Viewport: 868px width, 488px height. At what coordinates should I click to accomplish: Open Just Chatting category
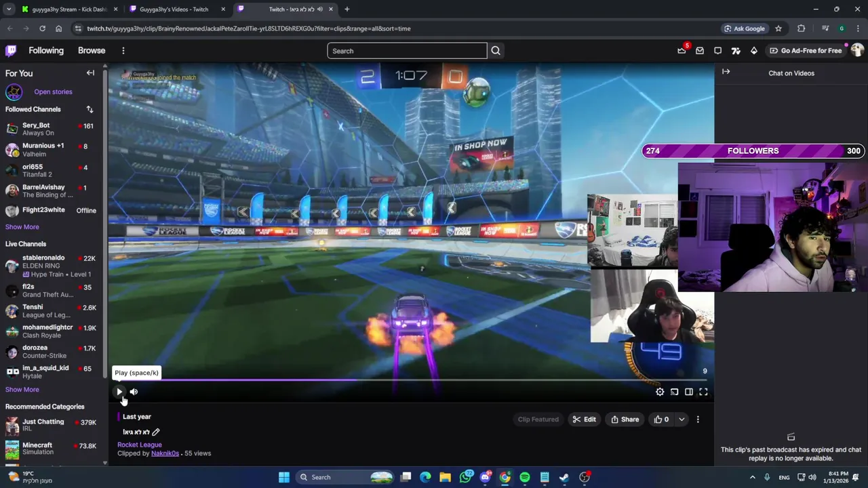point(51,426)
